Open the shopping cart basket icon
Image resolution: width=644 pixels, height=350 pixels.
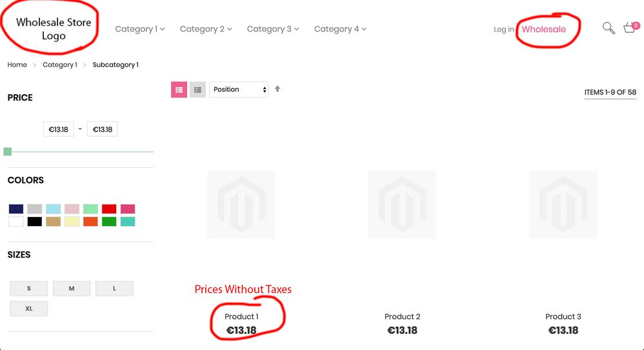click(x=630, y=28)
